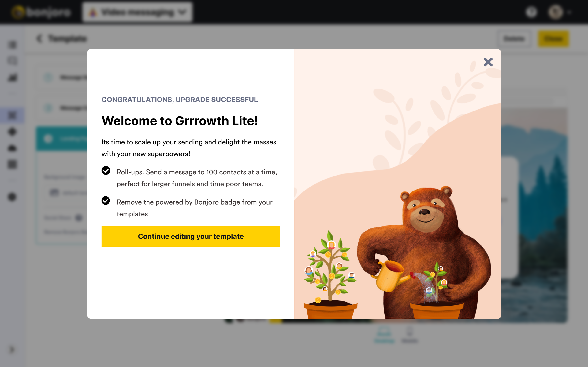The image size is (588, 367).
Task: Open the Video messaging product dropdown
Action: [137, 12]
